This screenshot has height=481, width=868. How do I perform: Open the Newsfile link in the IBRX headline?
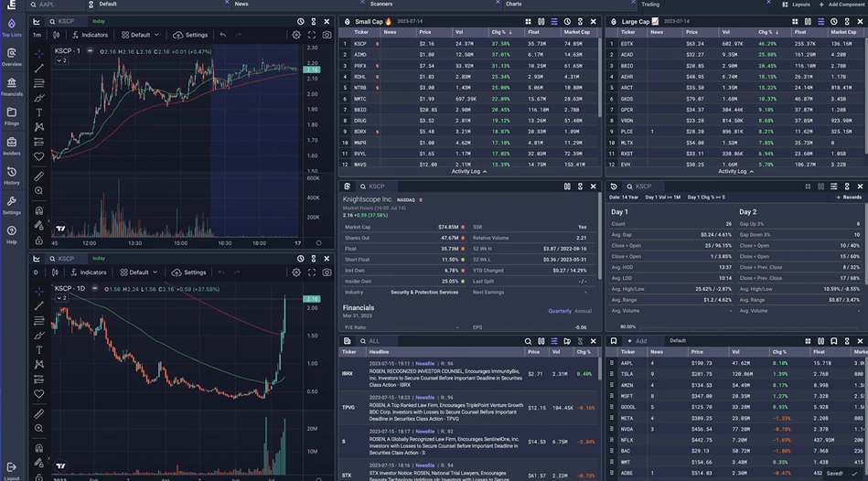point(424,364)
